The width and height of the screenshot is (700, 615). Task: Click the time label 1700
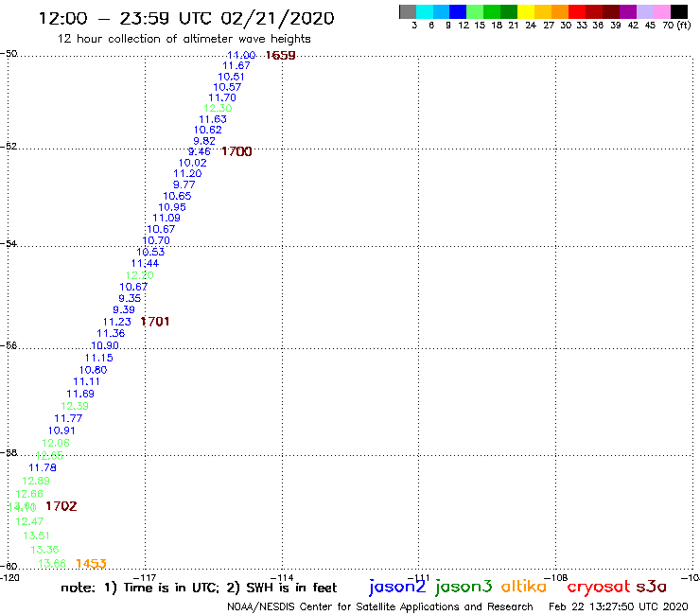[236, 151]
